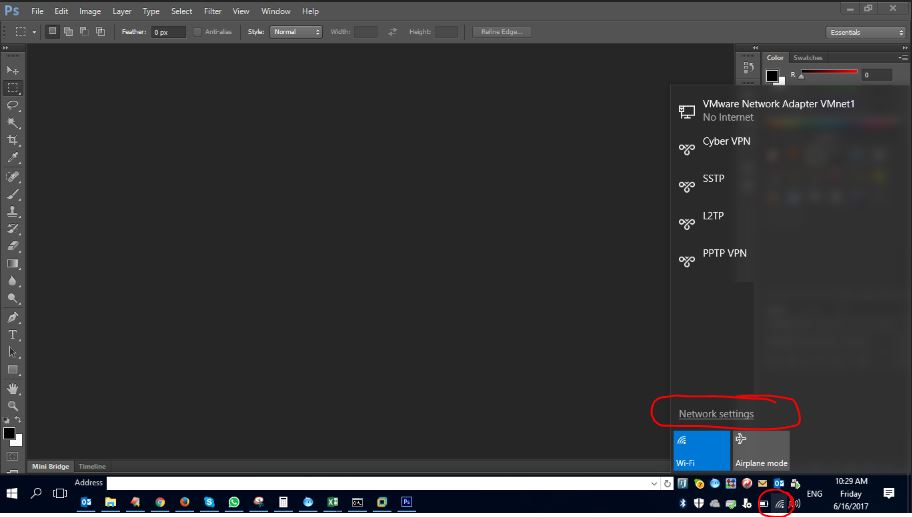
Task: Open the Layer menu
Action: click(x=122, y=11)
